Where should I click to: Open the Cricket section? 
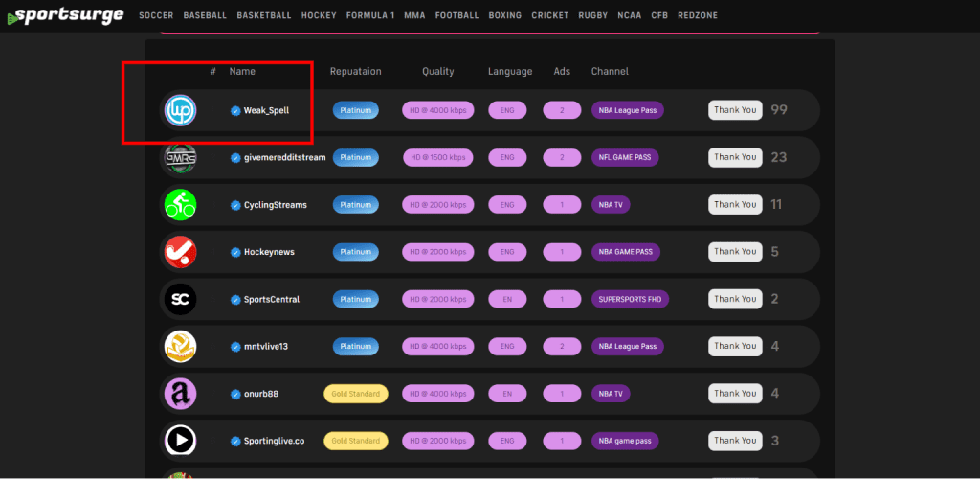(x=550, y=15)
